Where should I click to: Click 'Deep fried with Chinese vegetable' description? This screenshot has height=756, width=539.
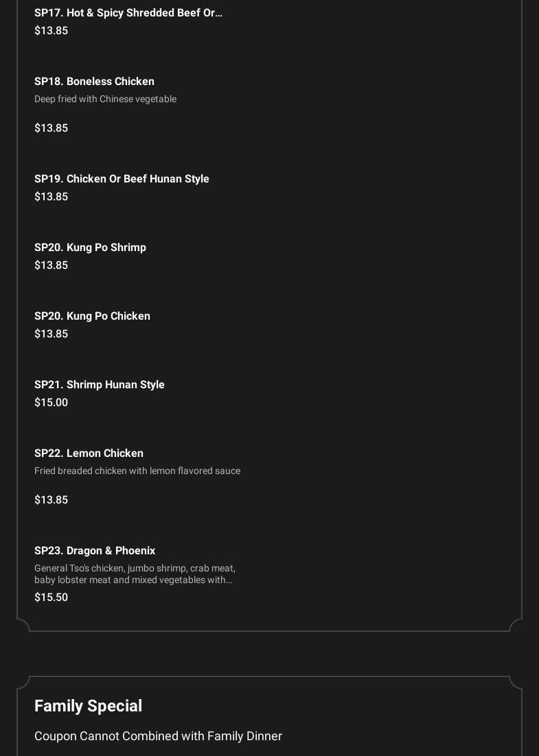coord(105,99)
